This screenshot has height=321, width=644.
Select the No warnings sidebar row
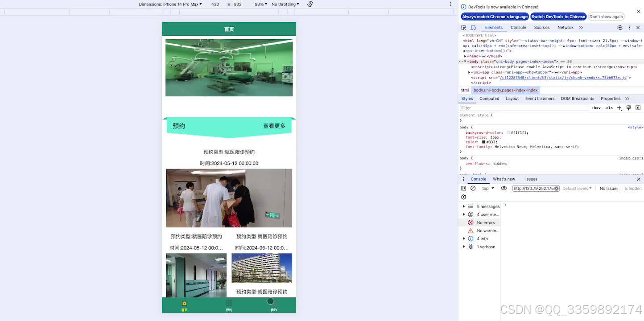[x=479, y=230]
